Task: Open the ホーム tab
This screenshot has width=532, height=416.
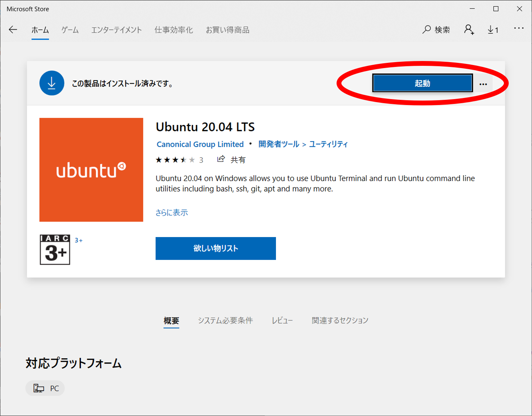Action: 40,30
